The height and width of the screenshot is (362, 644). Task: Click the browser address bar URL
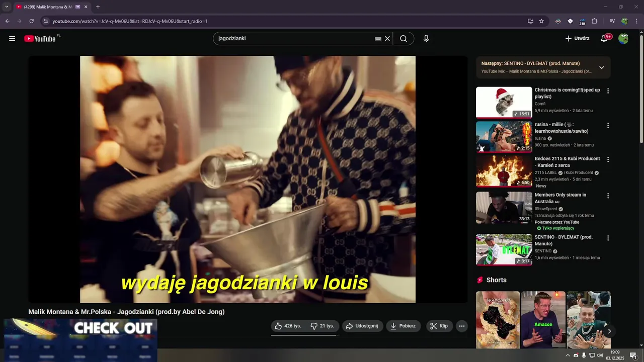130,21
